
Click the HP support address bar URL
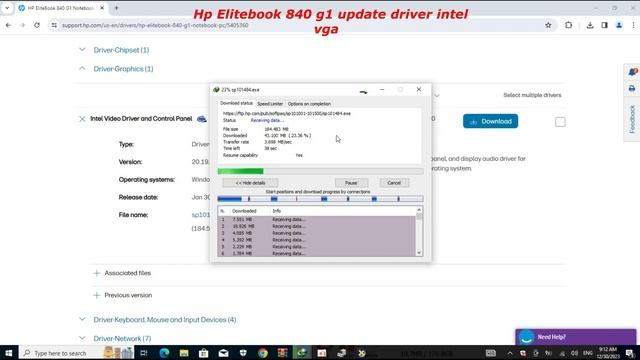click(x=155, y=25)
